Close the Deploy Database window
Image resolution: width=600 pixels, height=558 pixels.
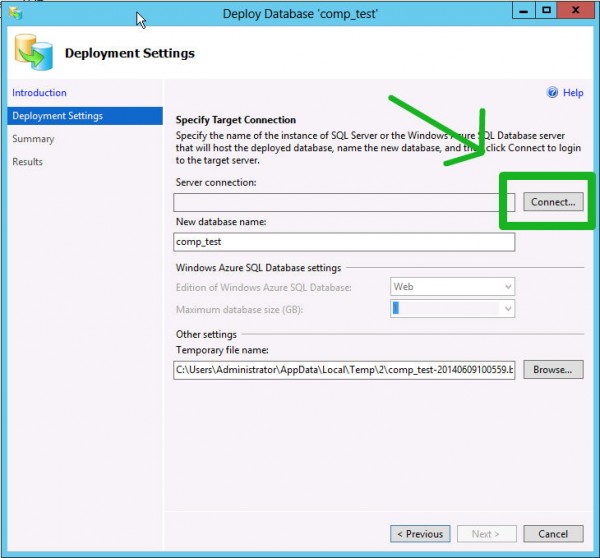pyautogui.click(x=575, y=10)
